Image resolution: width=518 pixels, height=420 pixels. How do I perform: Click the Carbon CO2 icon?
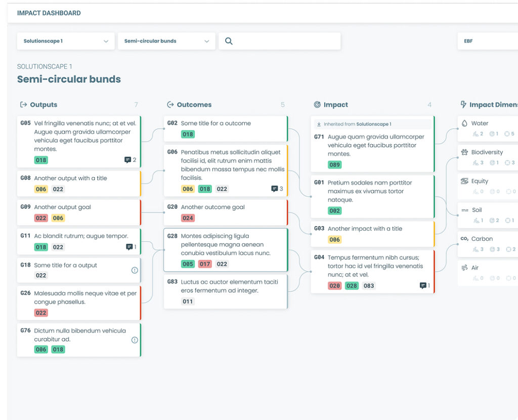pyautogui.click(x=464, y=239)
